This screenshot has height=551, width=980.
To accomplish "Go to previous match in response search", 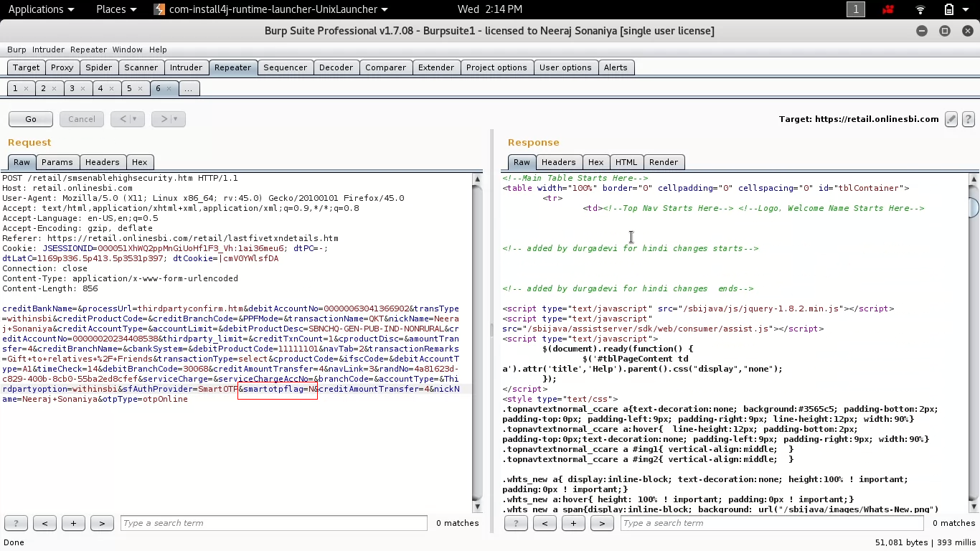I will (545, 523).
